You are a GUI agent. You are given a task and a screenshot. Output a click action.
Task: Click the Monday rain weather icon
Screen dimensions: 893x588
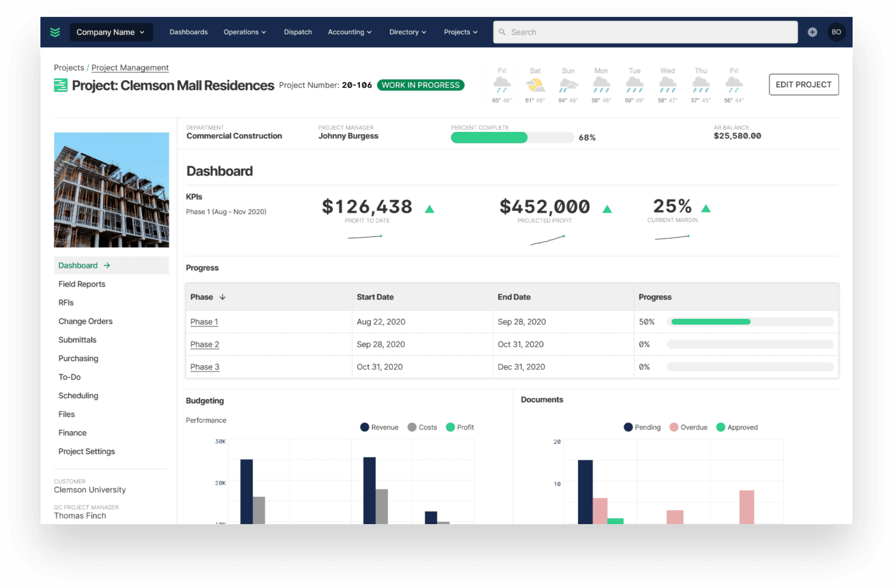[602, 85]
